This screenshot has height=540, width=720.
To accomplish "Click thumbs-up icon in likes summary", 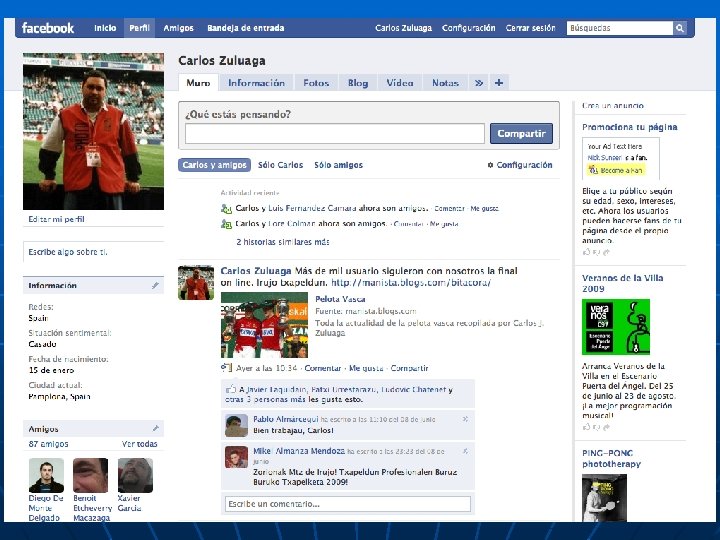I will (x=231, y=389).
